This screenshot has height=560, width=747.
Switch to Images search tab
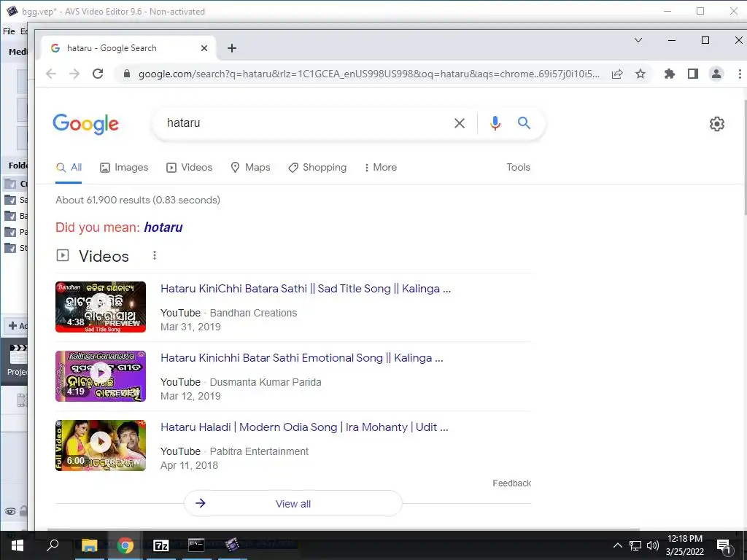(x=124, y=168)
